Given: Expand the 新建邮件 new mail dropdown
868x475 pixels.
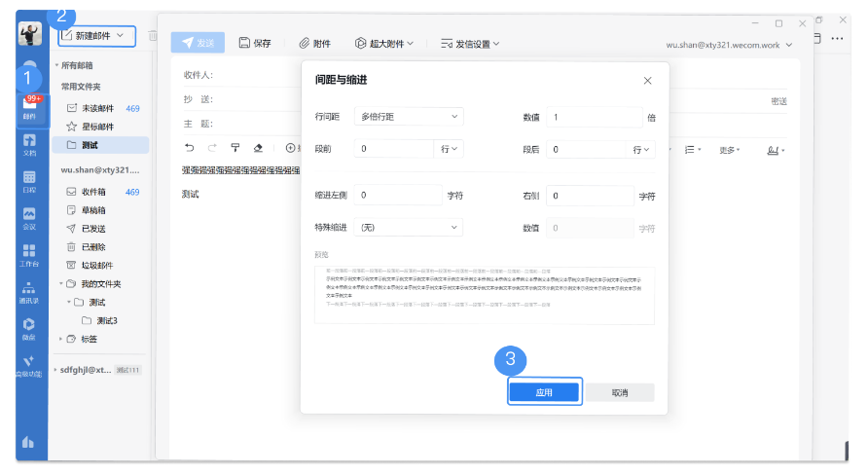Looking at the screenshot, I should (122, 36).
